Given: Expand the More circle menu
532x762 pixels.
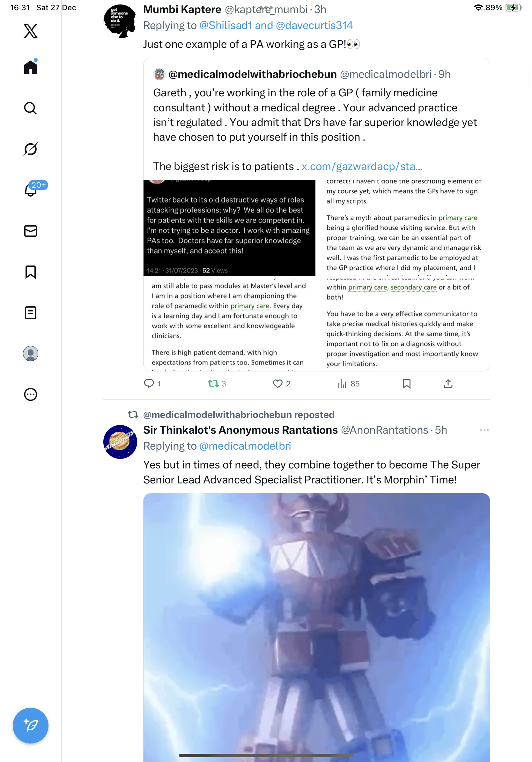Looking at the screenshot, I should coord(31,394).
